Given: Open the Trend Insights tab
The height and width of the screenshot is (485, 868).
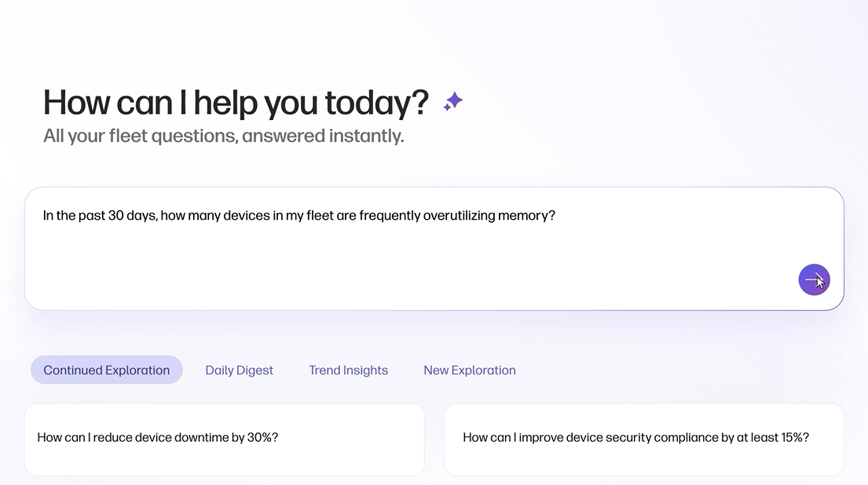Looking at the screenshot, I should [348, 370].
